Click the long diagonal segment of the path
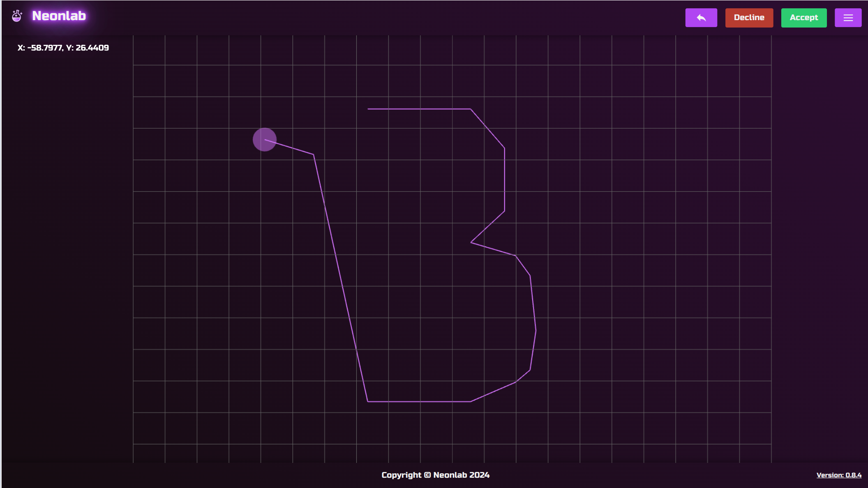 point(340,278)
